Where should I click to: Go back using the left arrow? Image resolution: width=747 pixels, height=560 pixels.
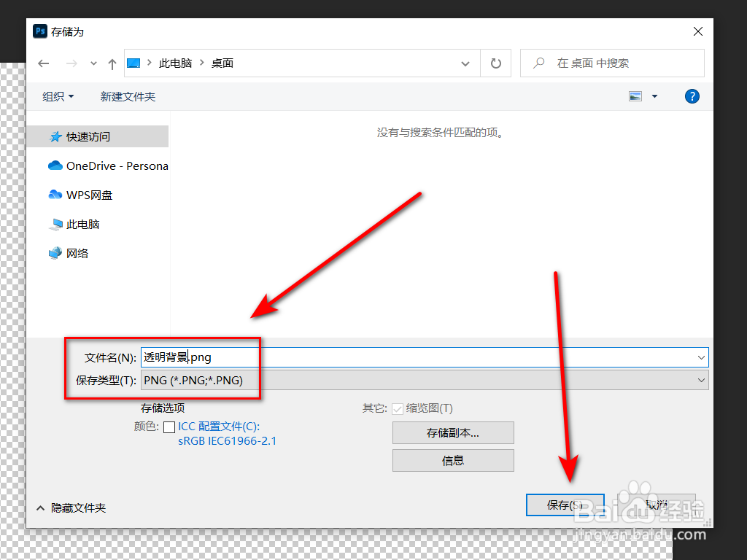tap(43, 63)
